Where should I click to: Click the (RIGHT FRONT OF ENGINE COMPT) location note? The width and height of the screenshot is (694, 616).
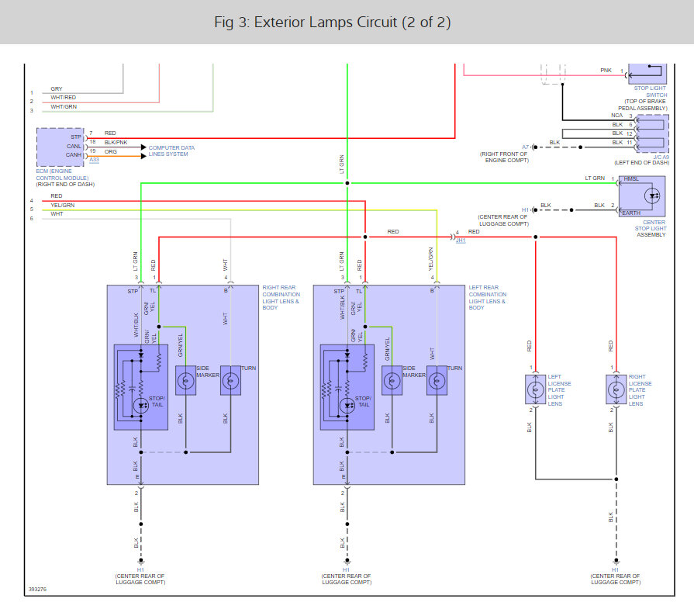pyautogui.click(x=504, y=157)
